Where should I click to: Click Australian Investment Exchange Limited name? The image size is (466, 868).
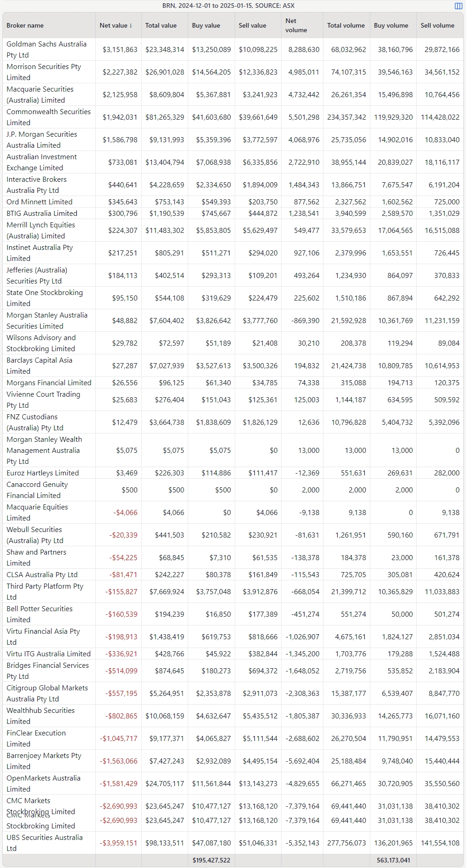click(41, 162)
